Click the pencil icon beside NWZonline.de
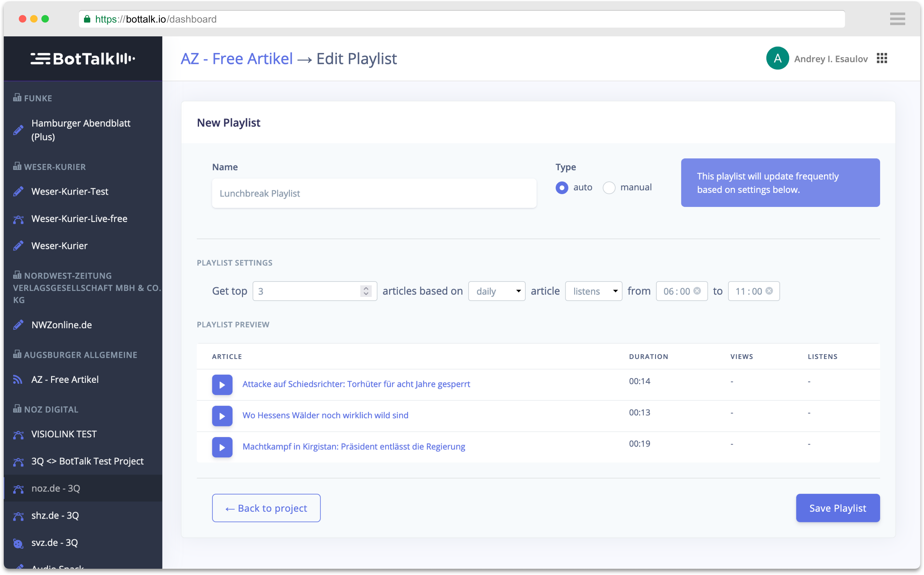The image size is (924, 575). point(18,325)
